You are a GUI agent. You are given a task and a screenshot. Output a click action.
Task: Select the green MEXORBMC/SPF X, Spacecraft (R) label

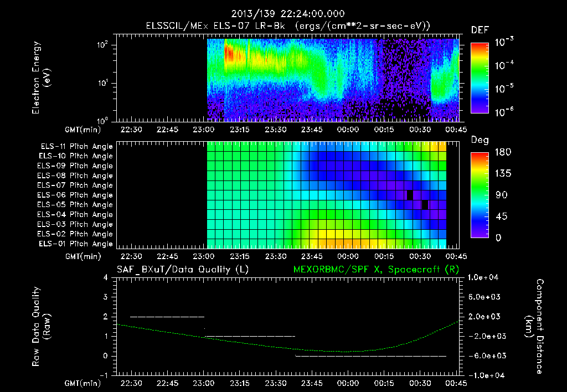[x=376, y=270]
